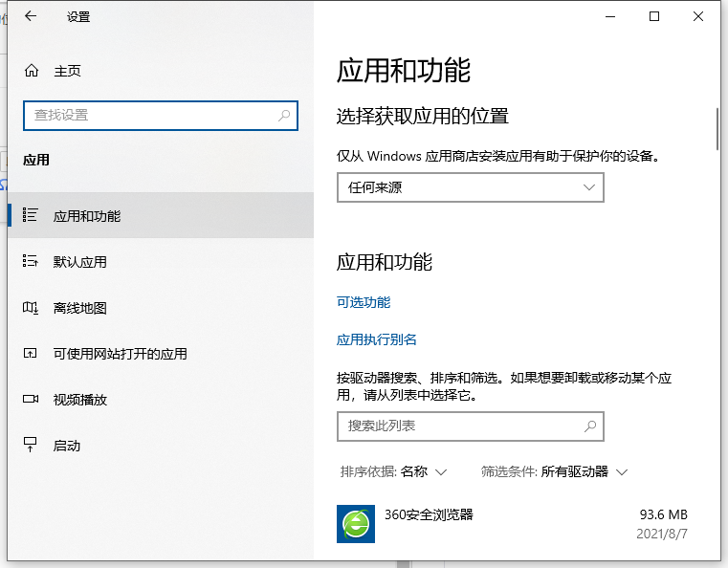The width and height of the screenshot is (728, 568).
Task: Click the Home (主页) house icon
Action: pos(32,71)
